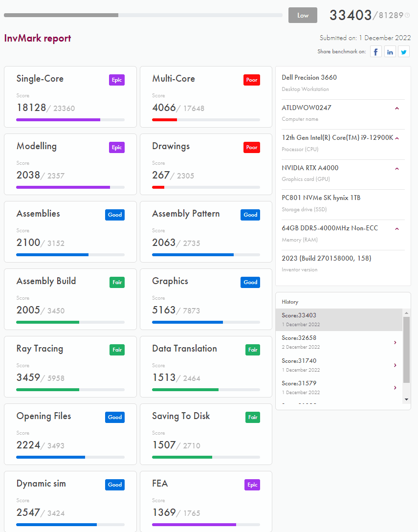The height and width of the screenshot is (532, 418).
Task: Share benchmark on Facebook
Action: click(x=376, y=51)
